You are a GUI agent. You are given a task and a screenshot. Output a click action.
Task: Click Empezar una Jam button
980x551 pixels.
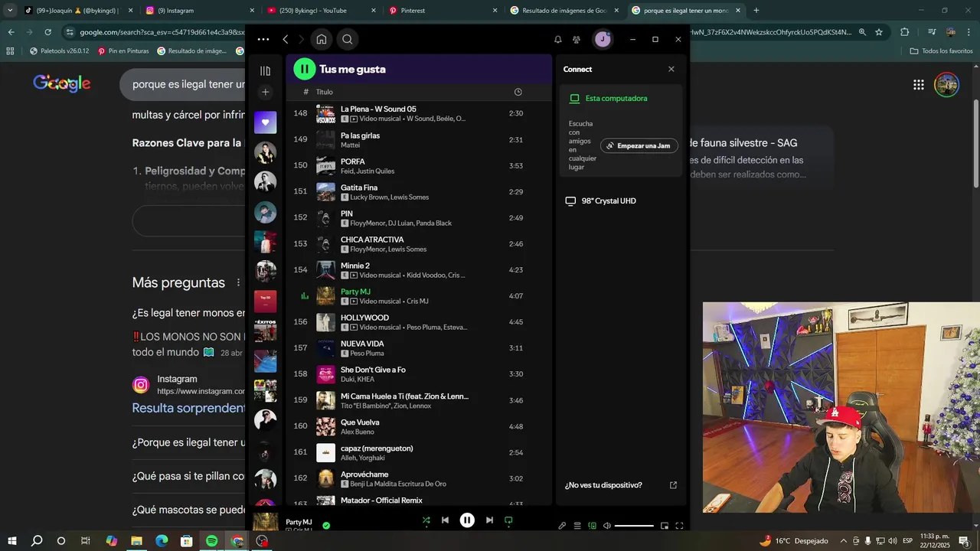(639, 145)
